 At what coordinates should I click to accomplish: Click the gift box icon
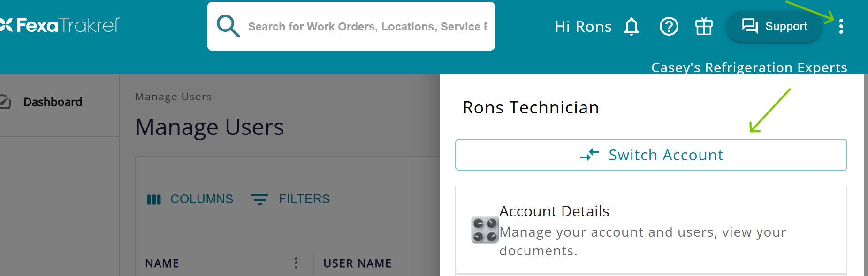click(704, 26)
